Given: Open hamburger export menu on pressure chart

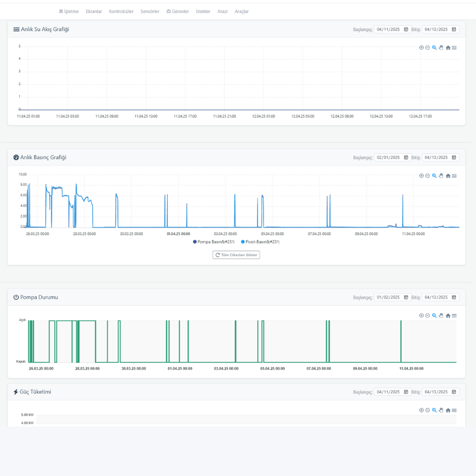Looking at the screenshot, I should click(455, 176).
